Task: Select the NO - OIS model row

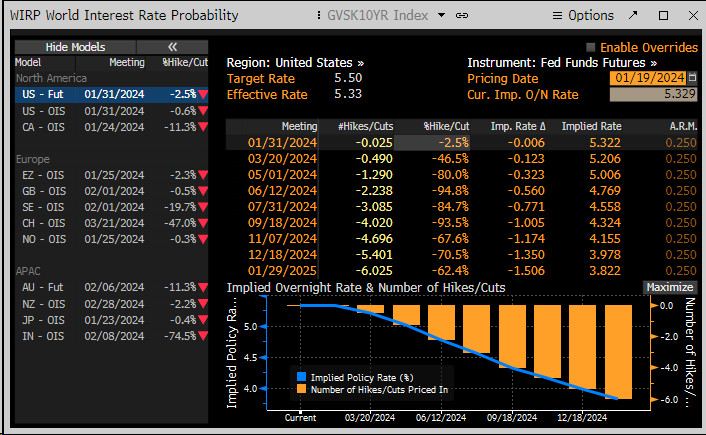Action: 112,239
